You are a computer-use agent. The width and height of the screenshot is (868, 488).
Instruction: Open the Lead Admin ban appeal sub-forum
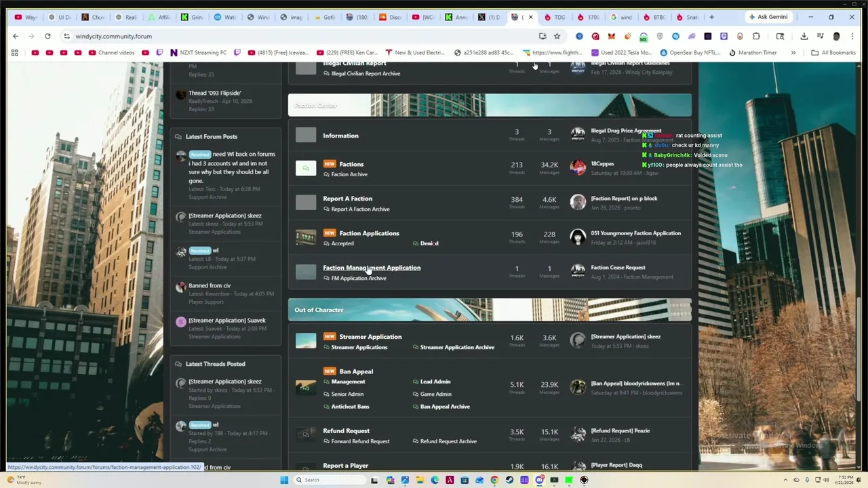pos(435,382)
